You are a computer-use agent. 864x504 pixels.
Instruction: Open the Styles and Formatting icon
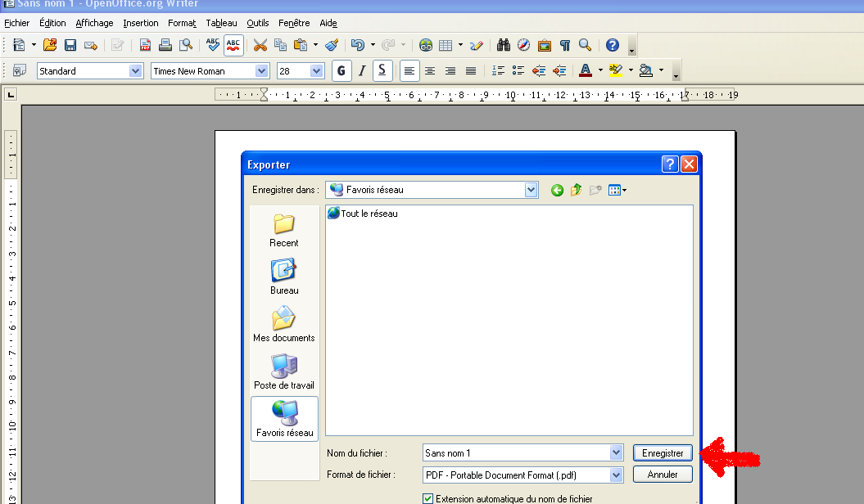[x=20, y=71]
